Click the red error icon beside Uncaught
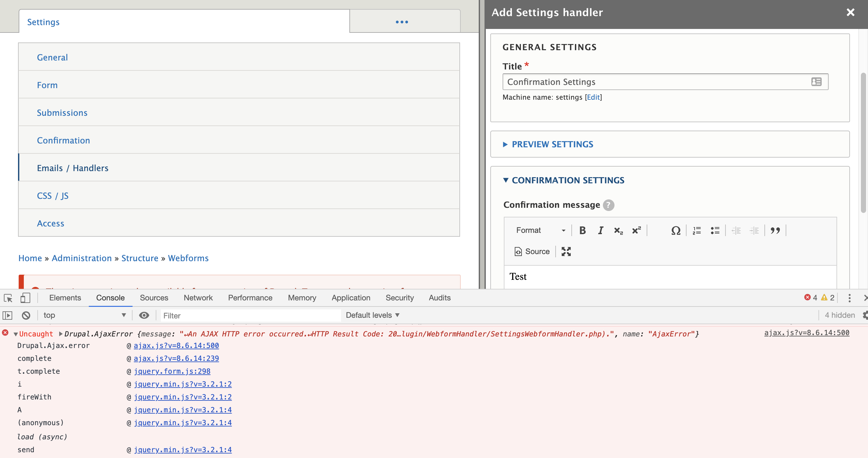Image resolution: width=868 pixels, height=458 pixels. pyautogui.click(x=5, y=333)
